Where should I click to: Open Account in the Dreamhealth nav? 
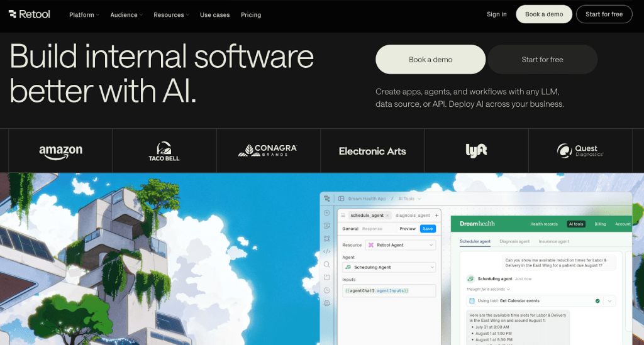pyautogui.click(x=623, y=224)
